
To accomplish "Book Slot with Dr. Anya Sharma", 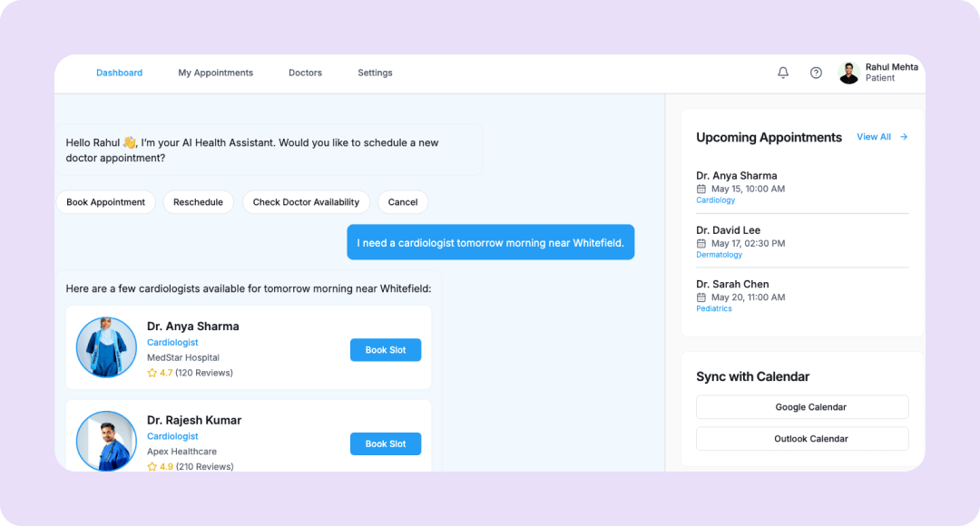I will (x=386, y=350).
